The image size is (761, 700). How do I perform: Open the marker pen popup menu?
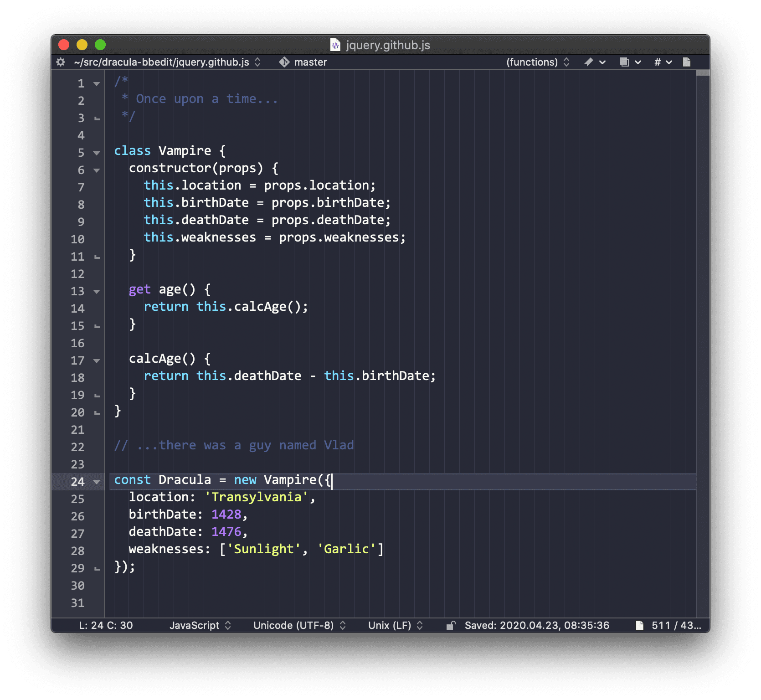(595, 62)
